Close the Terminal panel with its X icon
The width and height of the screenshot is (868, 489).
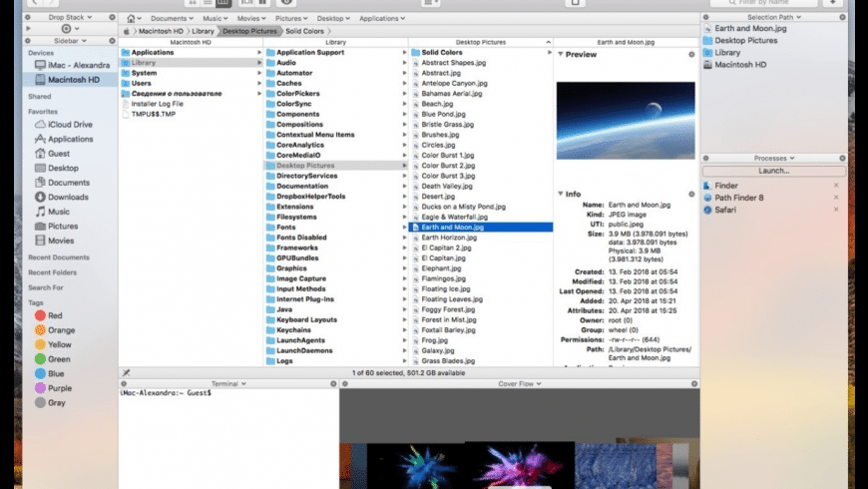[x=333, y=383]
